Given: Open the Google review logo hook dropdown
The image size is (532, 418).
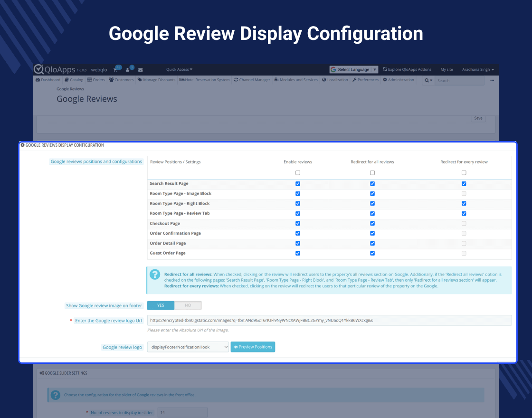Looking at the screenshot, I should [188, 347].
